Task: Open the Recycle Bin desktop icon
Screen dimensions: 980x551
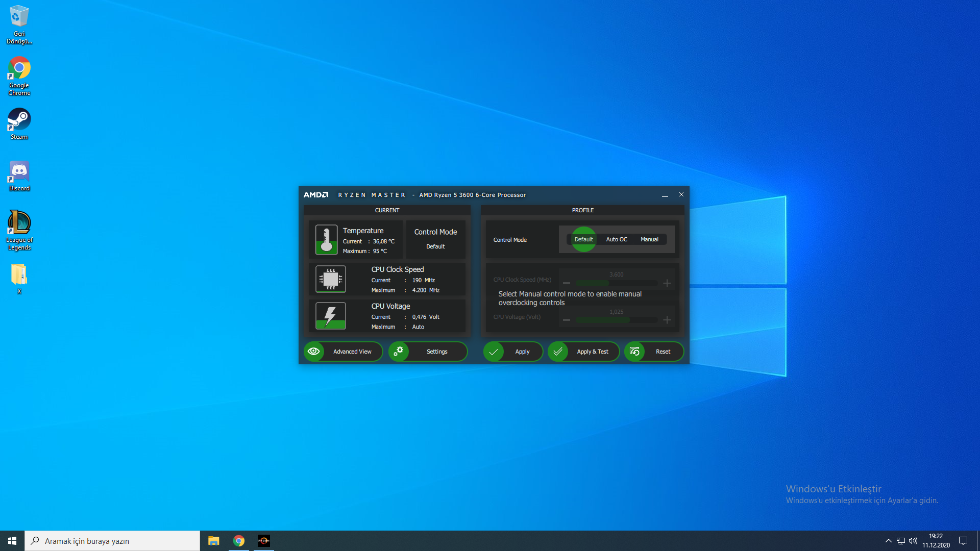Action: pyautogui.click(x=19, y=24)
